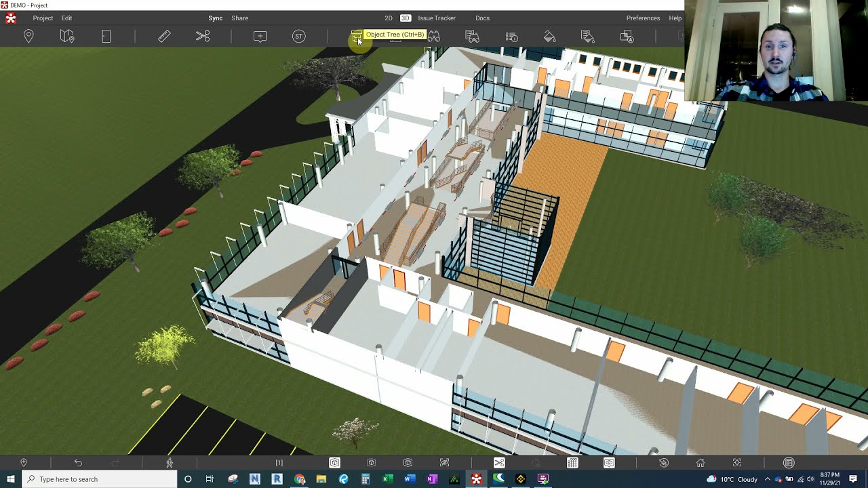Click the bottom-left location pin icon
Image resolution: width=868 pixels, height=488 pixels.
(x=24, y=463)
